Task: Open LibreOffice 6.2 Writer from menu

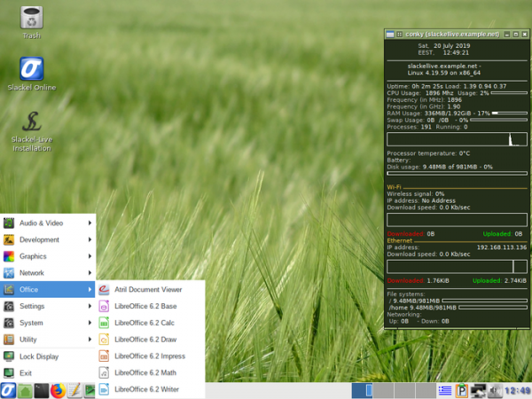Action: click(146, 389)
